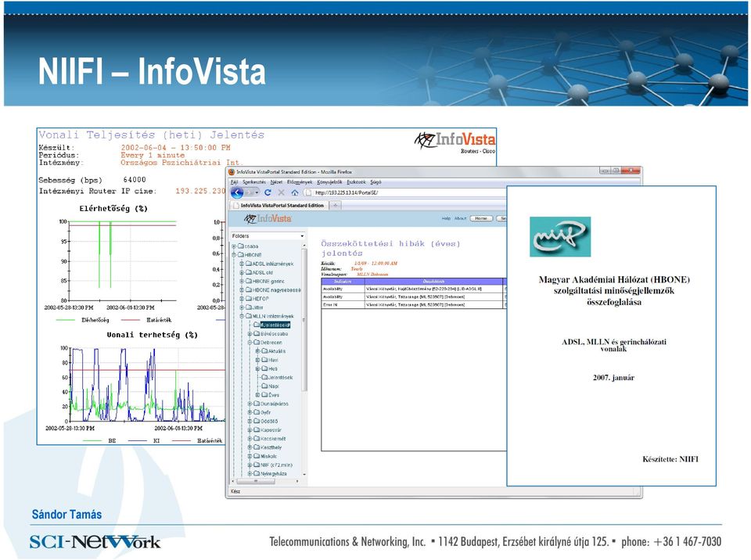Click the Error IN cell in the table
751x560 pixels.
pyautogui.click(x=343, y=305)
